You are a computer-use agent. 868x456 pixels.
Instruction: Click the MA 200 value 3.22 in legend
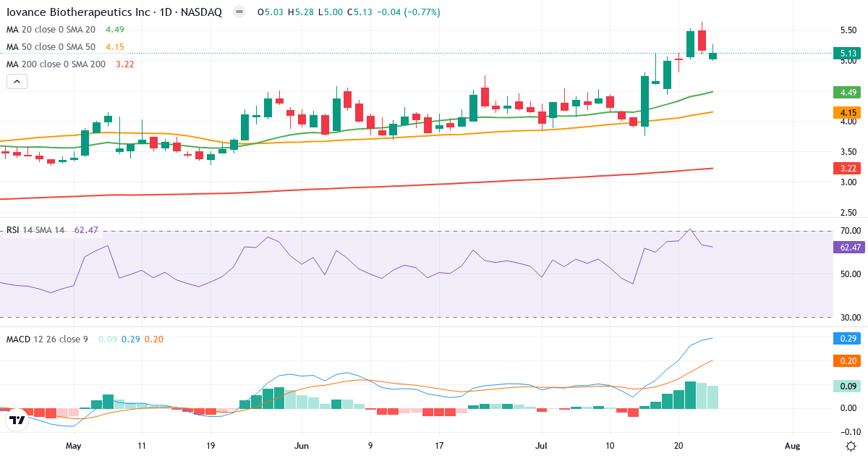click(124, 64)
